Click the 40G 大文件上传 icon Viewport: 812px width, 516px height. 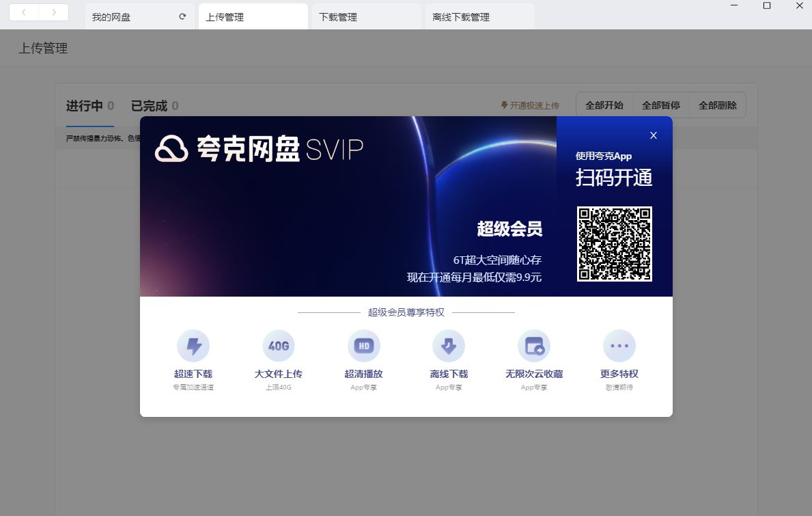[279, 346]
